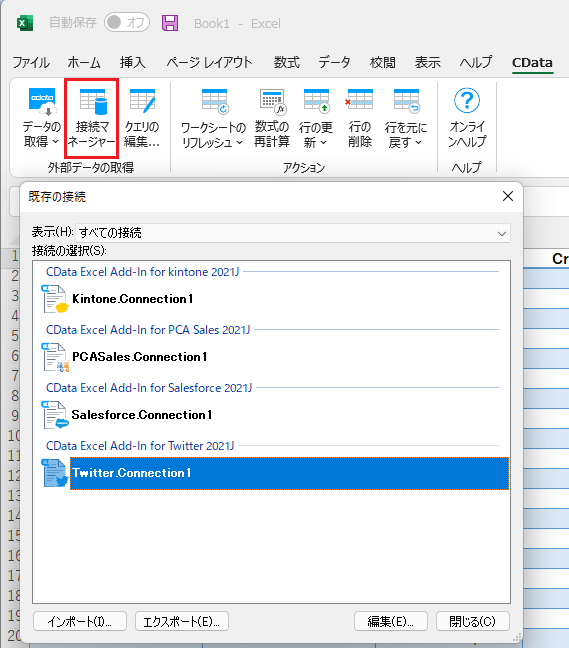Click the save floppy disk icon
This screenshot has height=648, width=569.
(x=170, y=23)
